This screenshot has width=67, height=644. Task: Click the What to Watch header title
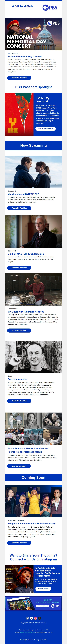pos(22,6)
